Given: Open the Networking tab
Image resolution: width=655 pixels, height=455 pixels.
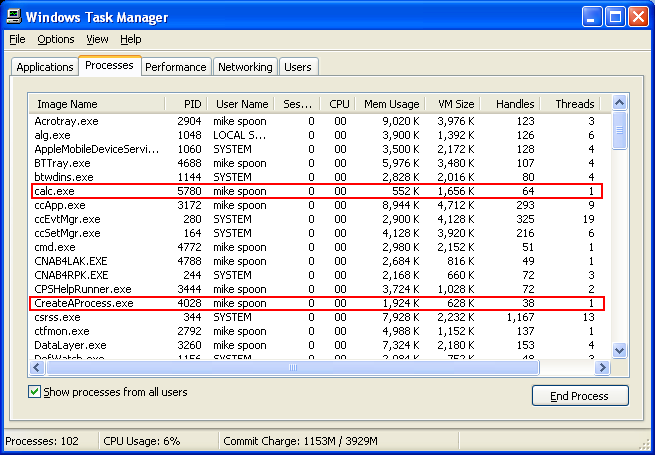Looking at the screenshot, I should (245, 67).
